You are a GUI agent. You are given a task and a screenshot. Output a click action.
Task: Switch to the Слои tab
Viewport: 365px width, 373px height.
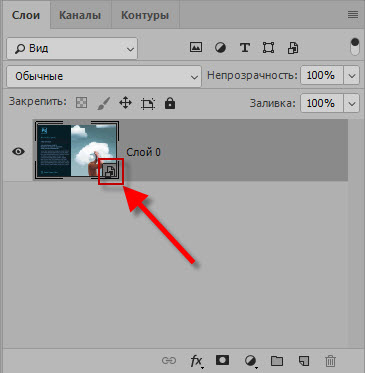coord(26,15)
